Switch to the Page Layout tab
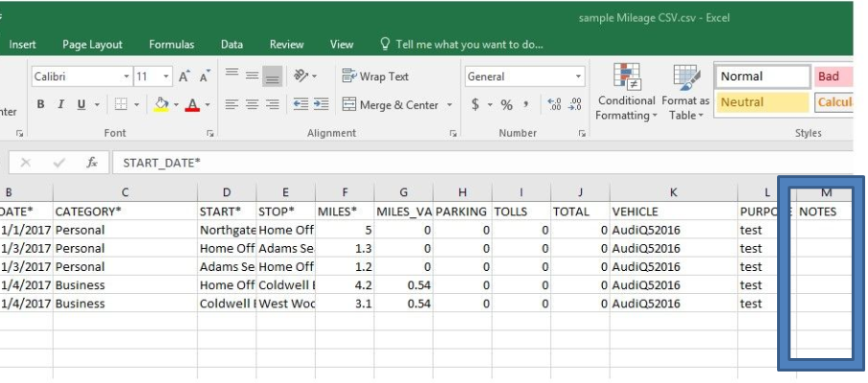The height and width of the screenshot is (383, 868). [x=92, y=44]
